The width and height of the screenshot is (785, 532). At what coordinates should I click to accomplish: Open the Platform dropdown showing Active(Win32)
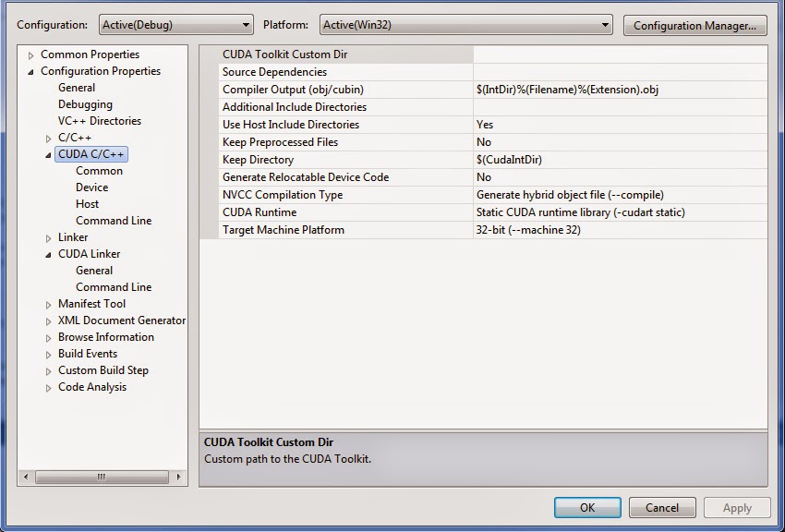tap(465, 25)
